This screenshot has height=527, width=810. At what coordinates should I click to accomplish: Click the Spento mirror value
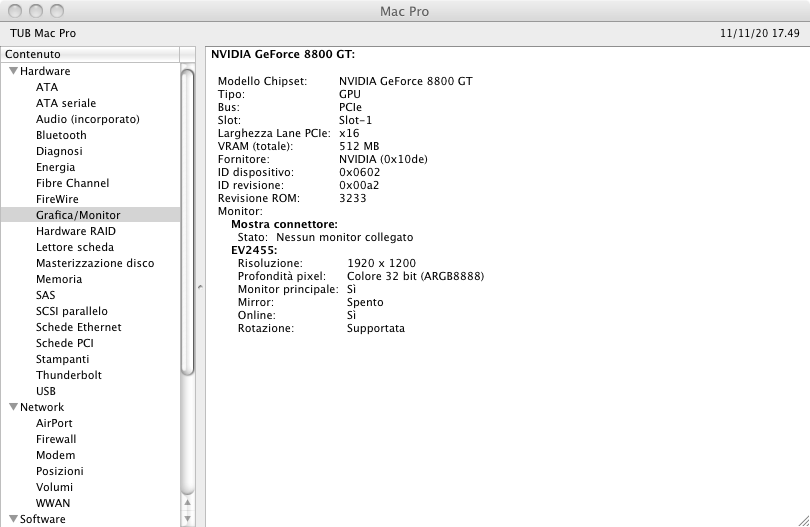point(365,302)
